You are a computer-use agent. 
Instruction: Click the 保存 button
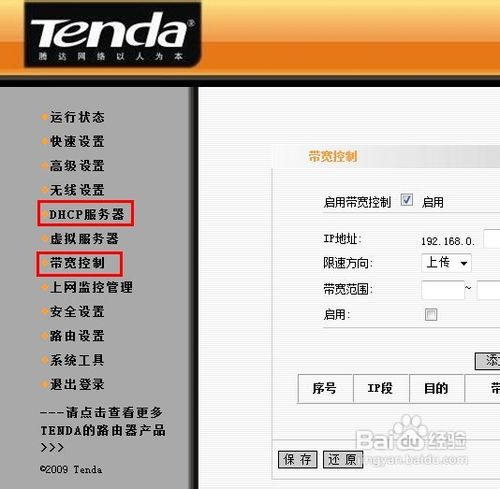(x=297, y=460)
